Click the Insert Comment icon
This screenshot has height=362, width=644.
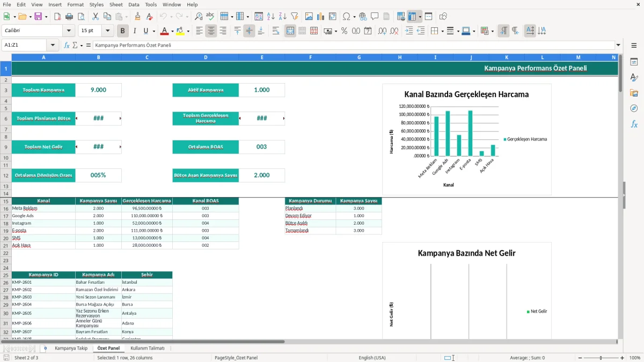pyautogui.click(x=375, y=17)
